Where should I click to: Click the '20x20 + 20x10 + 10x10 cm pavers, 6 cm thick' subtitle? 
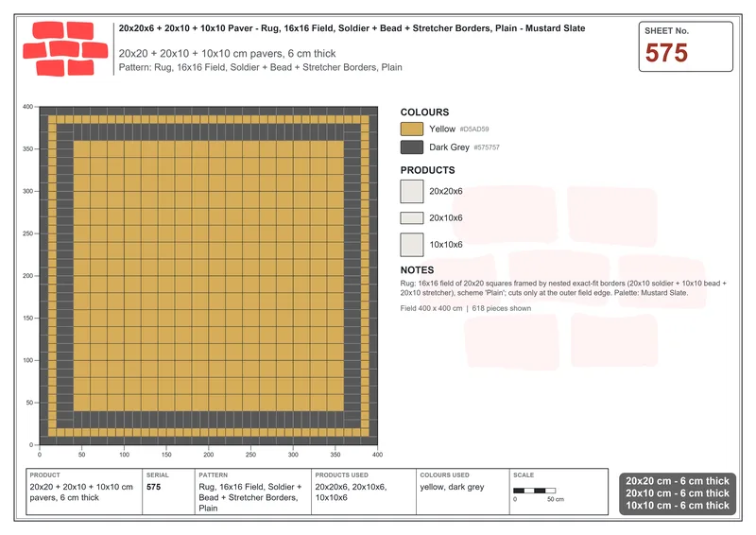tap(227, 54)
